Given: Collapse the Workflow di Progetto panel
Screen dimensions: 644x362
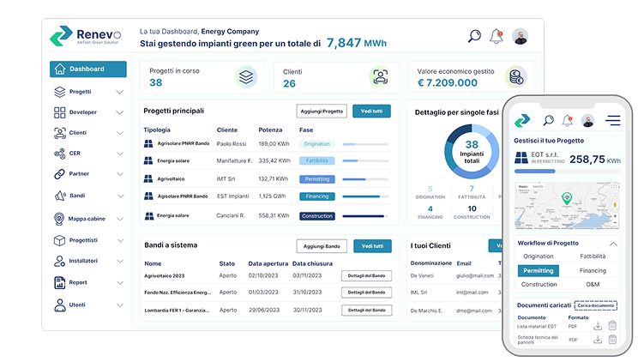Looking at the screenshot, I should click(x=613, y=244).
